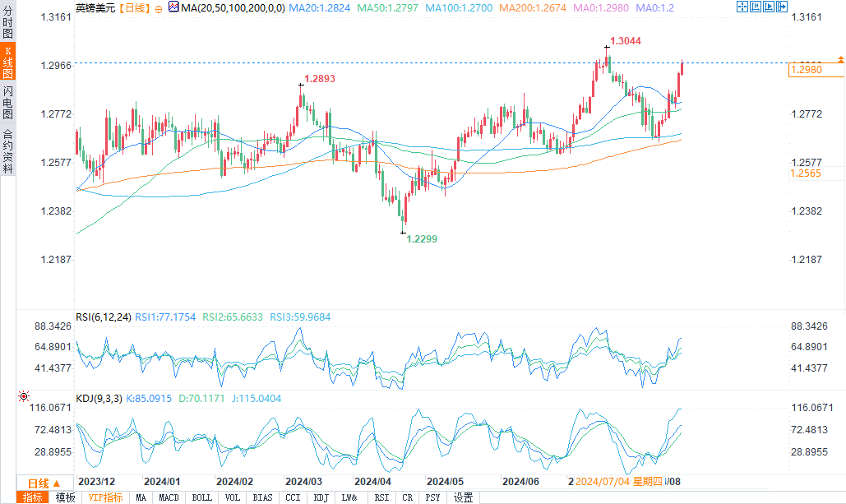Select the K线图 sidebar tab
This screenshot has height=504, width=846.
coord(7,62)
